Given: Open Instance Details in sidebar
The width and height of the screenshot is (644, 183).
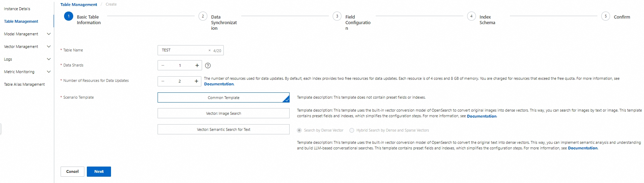Looking at the screenshot, I should [x=17, y=9].
